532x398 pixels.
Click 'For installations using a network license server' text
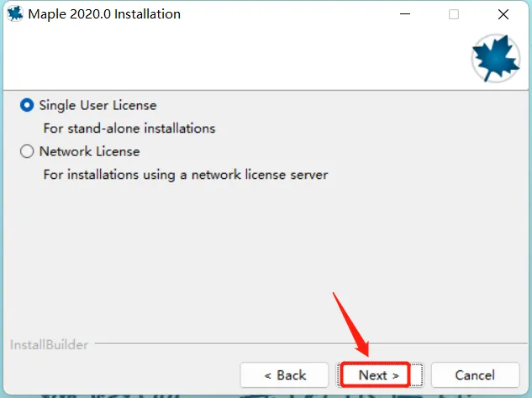186,175
